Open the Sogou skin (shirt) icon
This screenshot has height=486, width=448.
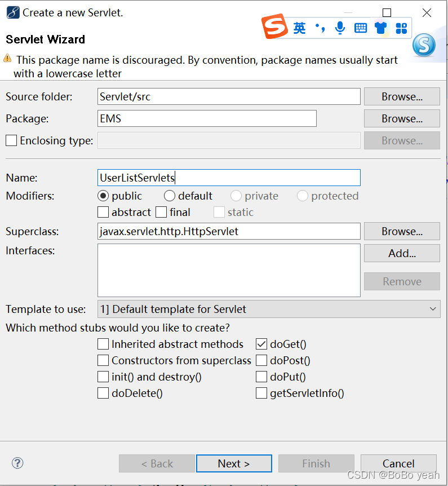[381, 28]
